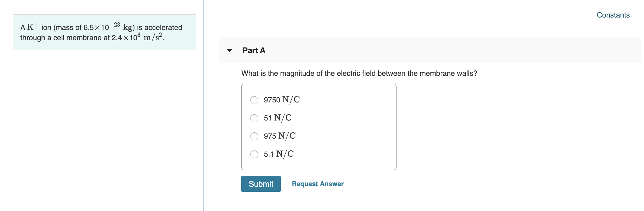Click the Constants tab in the corner
This screenshot has height=211, width=644.
[613, 15]
